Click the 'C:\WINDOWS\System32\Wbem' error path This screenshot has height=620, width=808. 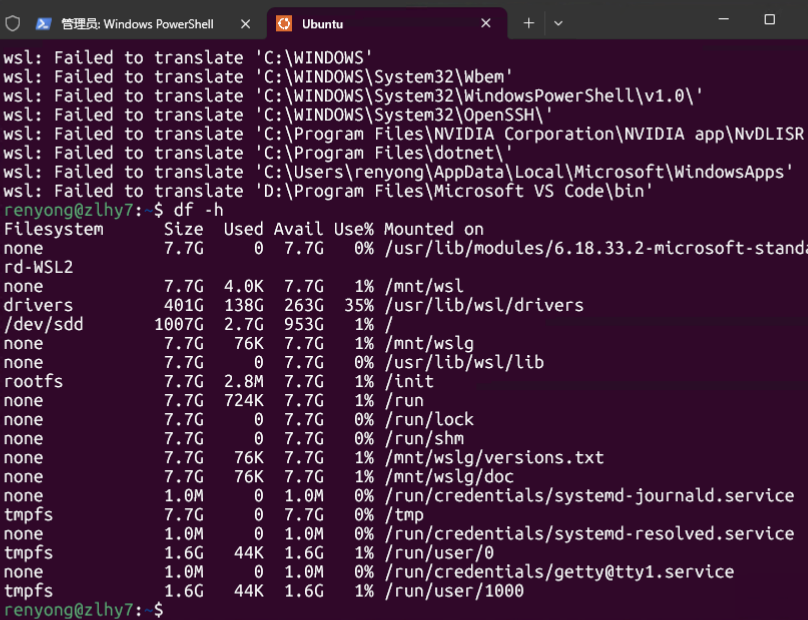point(384,77)
